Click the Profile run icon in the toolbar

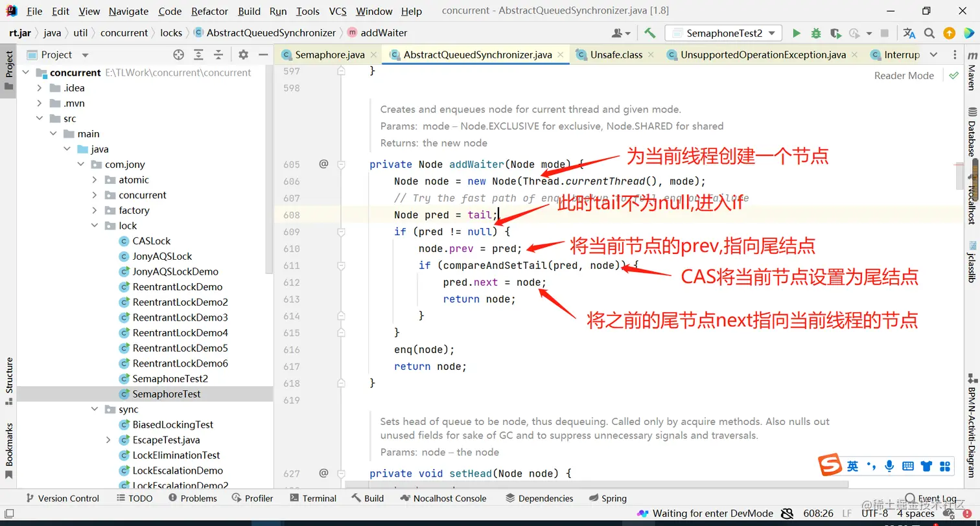coord(856,33)
